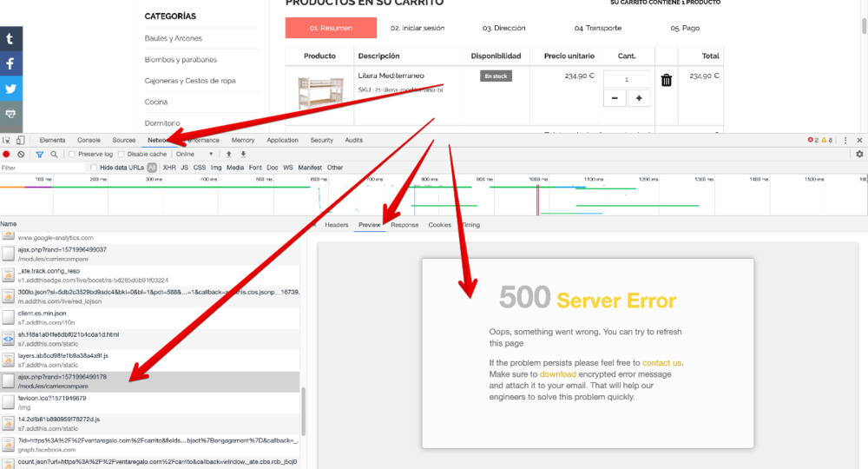Open search in the Network panel
Image resolution: width=868 pixels, height=469 pixels.
[54, 154]
